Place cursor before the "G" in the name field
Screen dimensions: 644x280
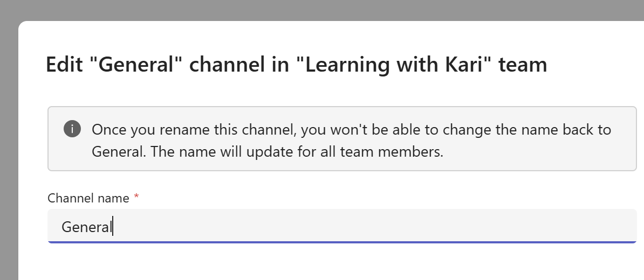tap(62, 227)
